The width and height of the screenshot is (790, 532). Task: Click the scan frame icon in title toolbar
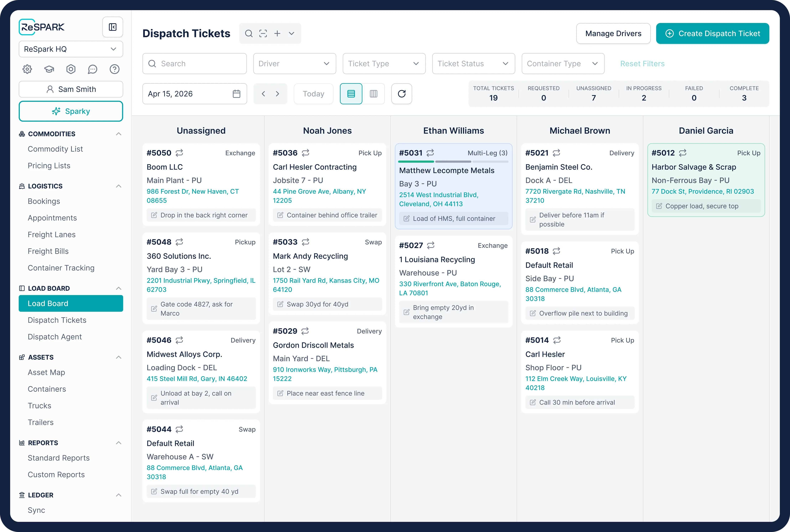(x=263, y=34)
